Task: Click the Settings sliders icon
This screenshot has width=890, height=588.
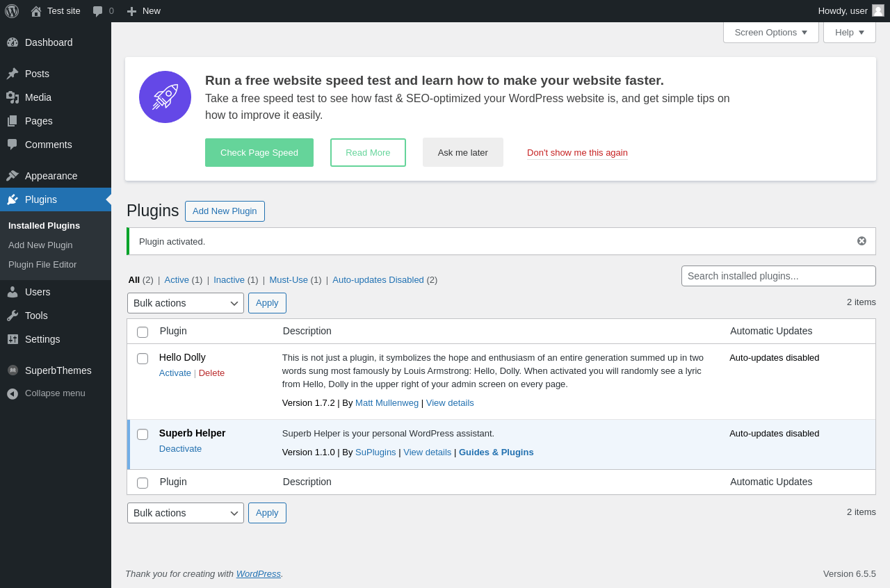Action: click(13, 339)
